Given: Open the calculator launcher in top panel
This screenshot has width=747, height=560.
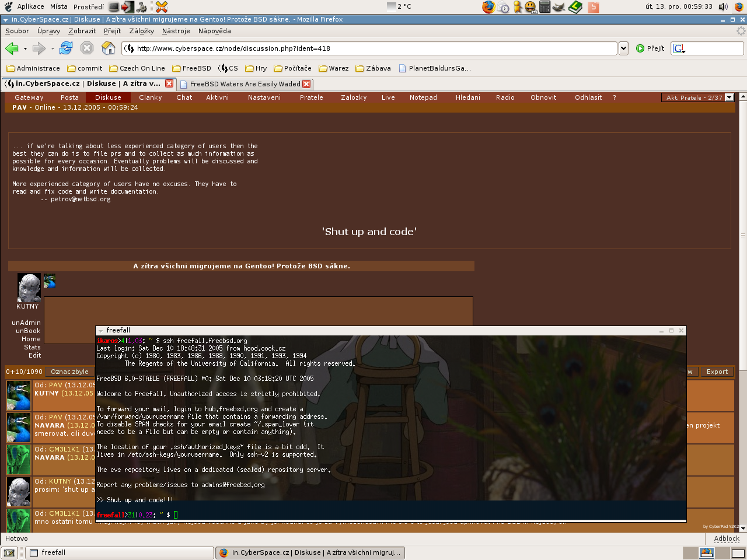Looking at the screenshot, I should pyautogui.click(x=544, y=7).
